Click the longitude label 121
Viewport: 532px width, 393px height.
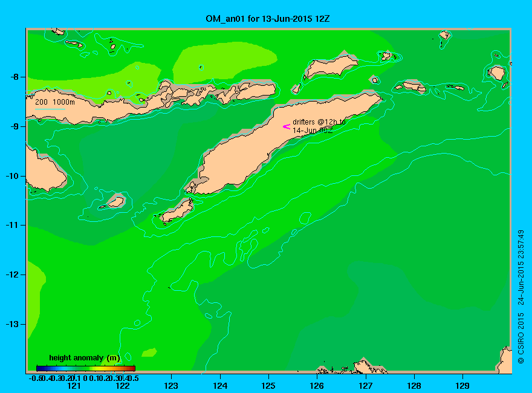[x=74, y=386]
